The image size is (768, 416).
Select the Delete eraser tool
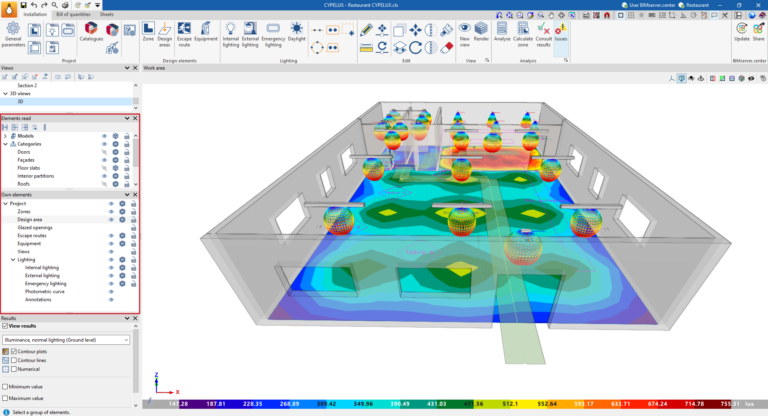point(447,48)
